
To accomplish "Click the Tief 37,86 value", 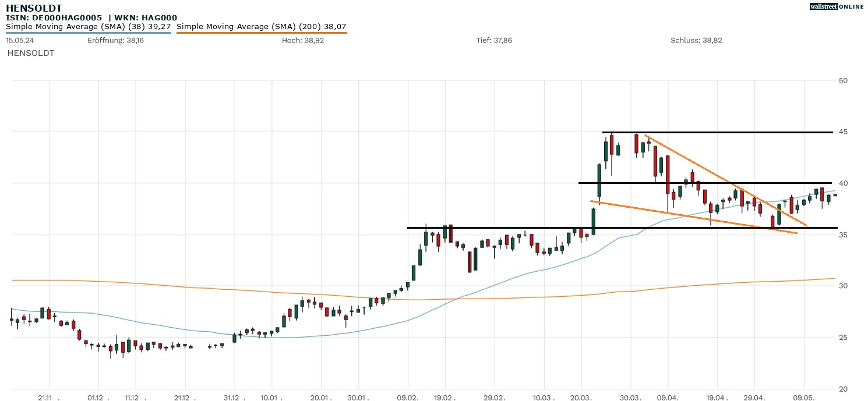I will pyautogui.click(x=494, y=40).
